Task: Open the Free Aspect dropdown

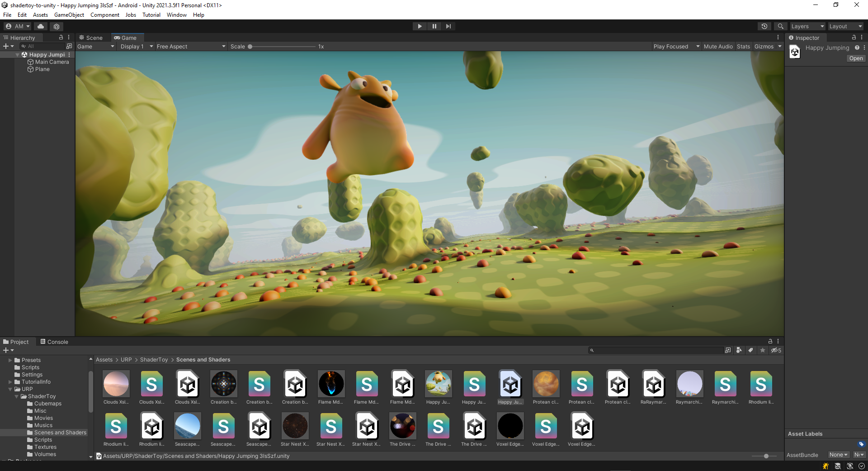Action: click(191, 47)
